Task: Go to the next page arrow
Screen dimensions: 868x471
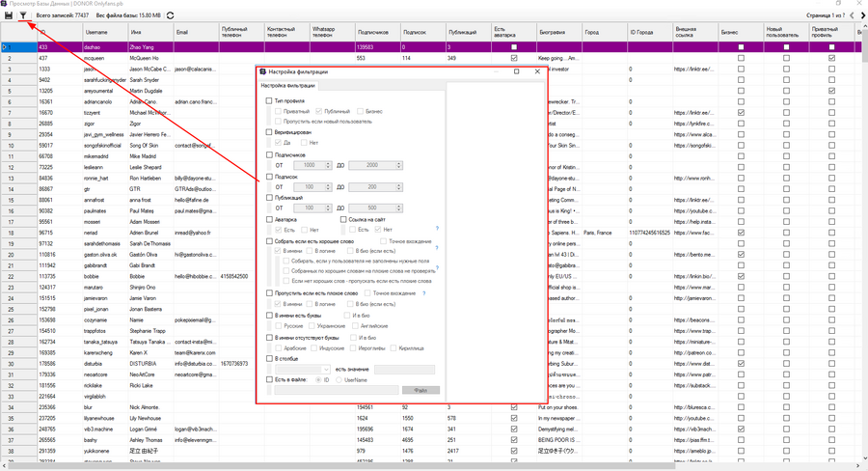Action: coord(862,15)
